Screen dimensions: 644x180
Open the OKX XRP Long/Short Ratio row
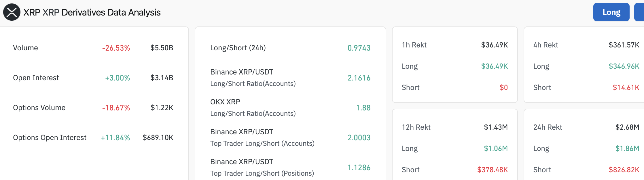pos(253,108)
